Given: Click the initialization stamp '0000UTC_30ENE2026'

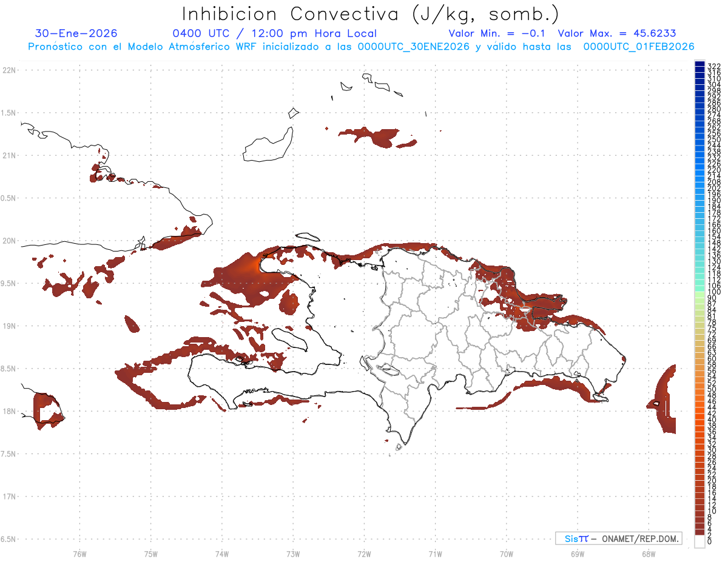Looking at the screenshot, I should click(x=414, y=47).
